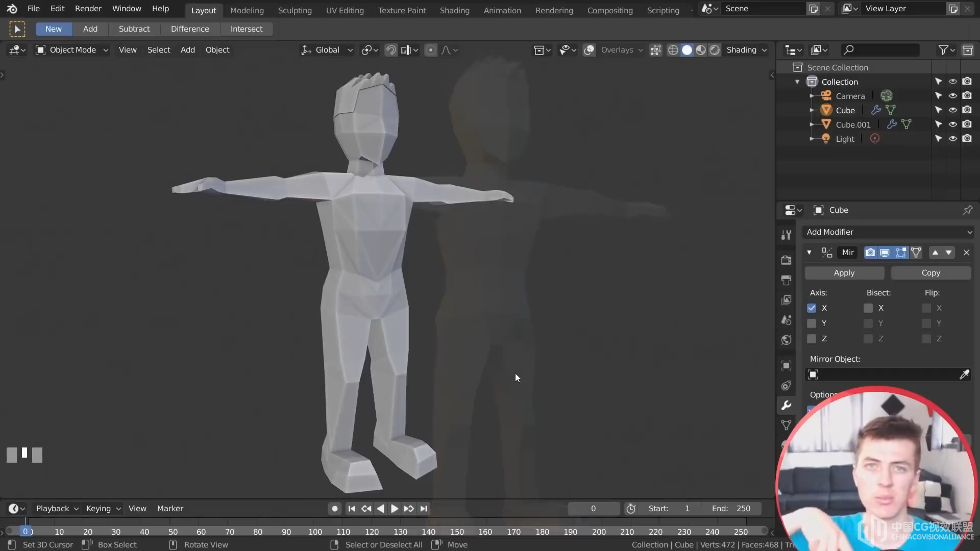
Task: Remove Mirror modifier with X
Action: (x=966, y=253)
